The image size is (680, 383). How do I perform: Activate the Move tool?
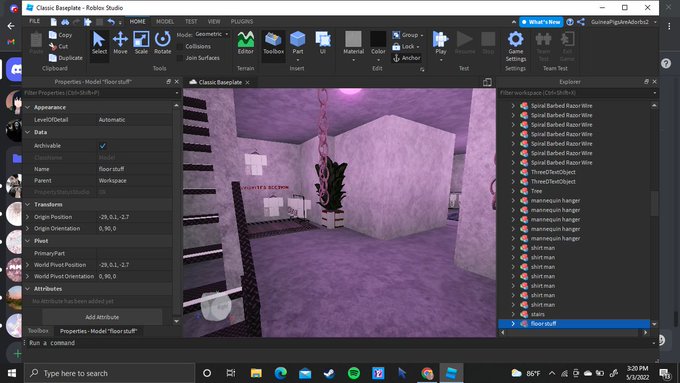point(120,43)
